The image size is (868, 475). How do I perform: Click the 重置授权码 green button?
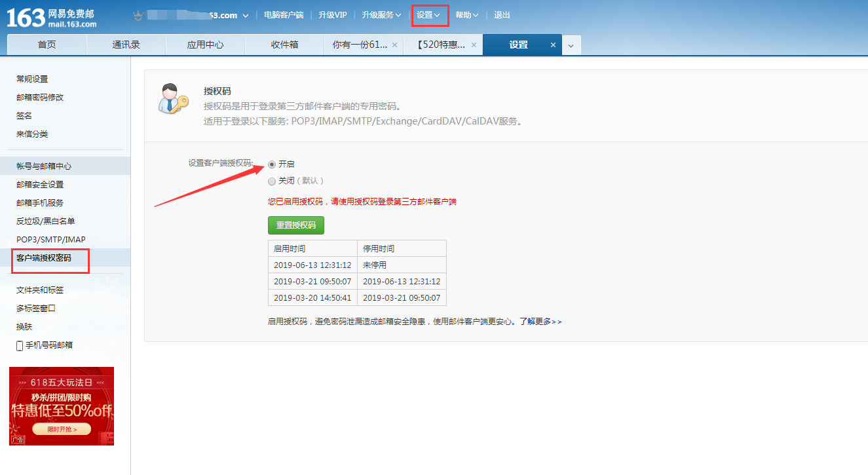(295, 225)
